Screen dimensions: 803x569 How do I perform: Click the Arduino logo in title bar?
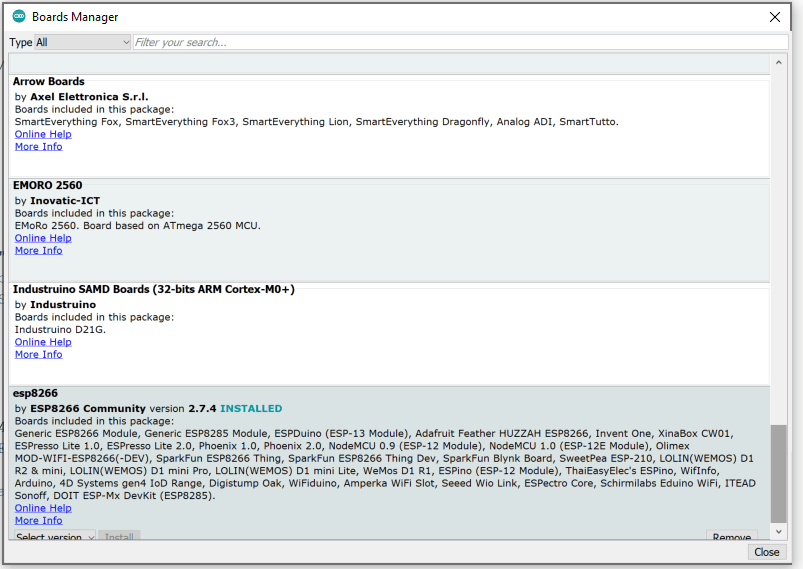point(19,17)
